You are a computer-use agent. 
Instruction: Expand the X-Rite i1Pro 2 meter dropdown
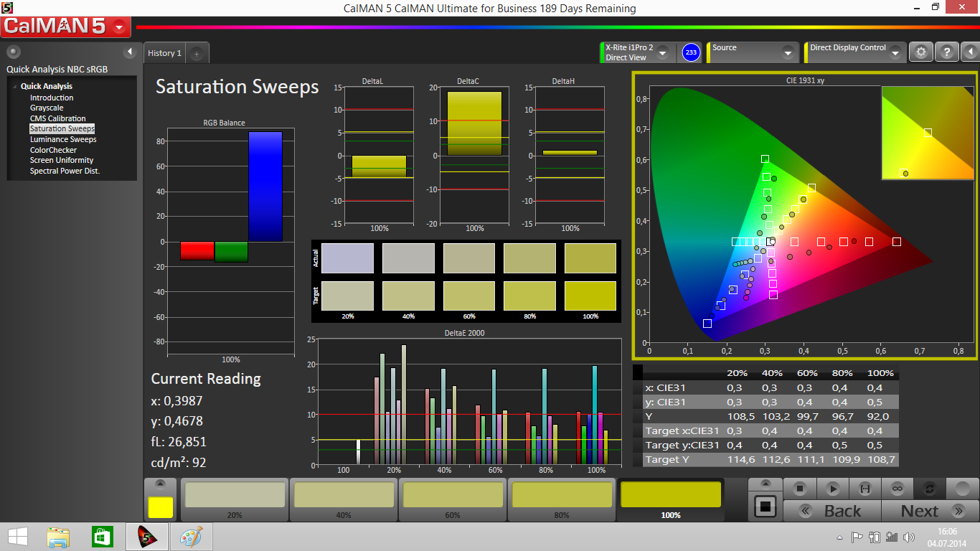pos(662,53)
